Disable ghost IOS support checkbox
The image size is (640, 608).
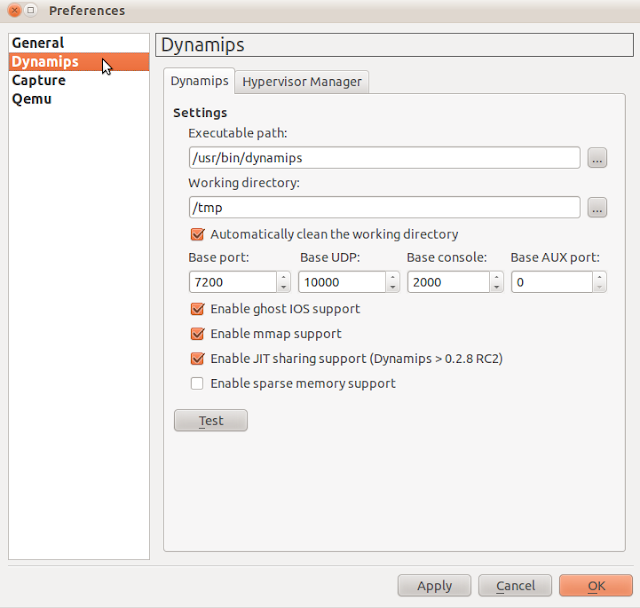tap(198, 309)
